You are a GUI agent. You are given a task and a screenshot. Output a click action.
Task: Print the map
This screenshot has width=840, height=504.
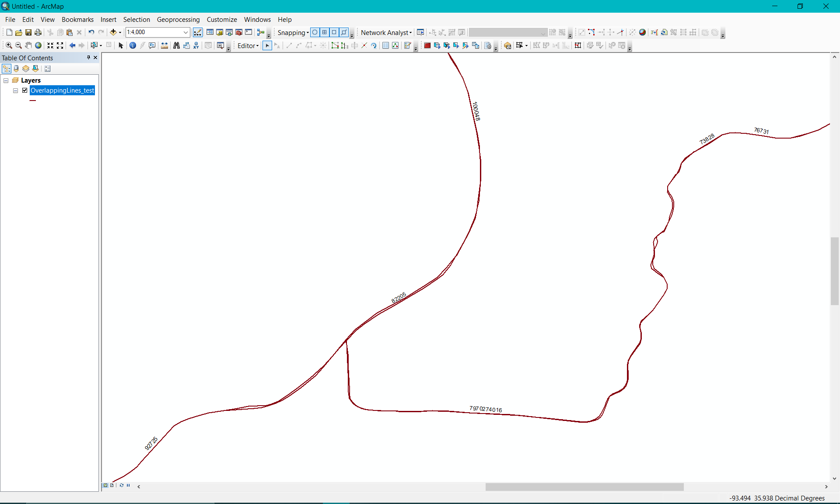[x=38, y=32]
